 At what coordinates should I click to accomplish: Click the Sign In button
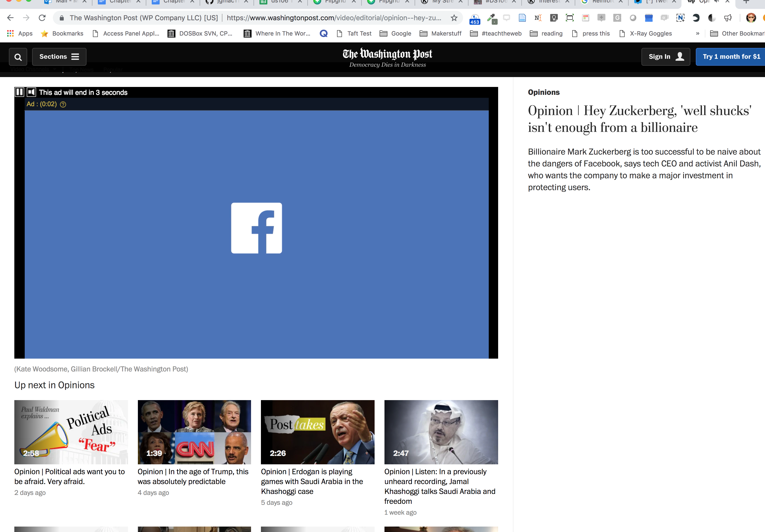pos(666,57)
